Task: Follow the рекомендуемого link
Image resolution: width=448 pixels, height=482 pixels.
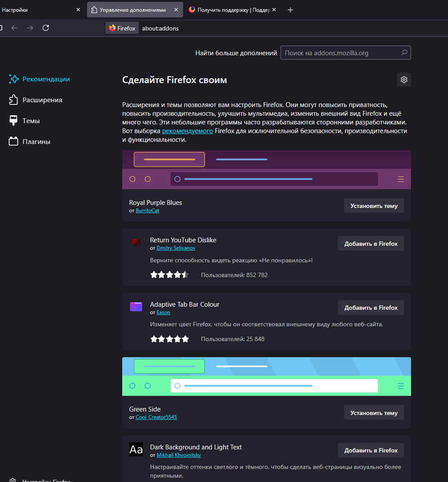Action: [x=187, y=131]
